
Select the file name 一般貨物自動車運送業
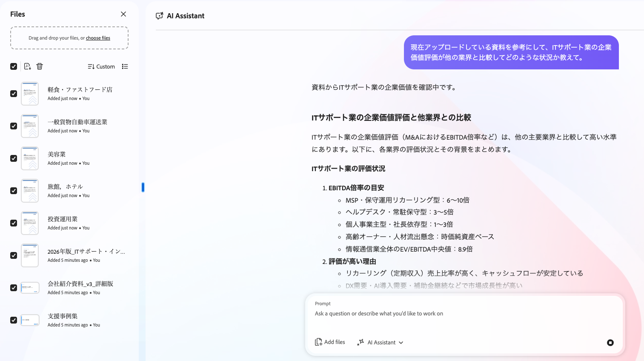(77, 122)
